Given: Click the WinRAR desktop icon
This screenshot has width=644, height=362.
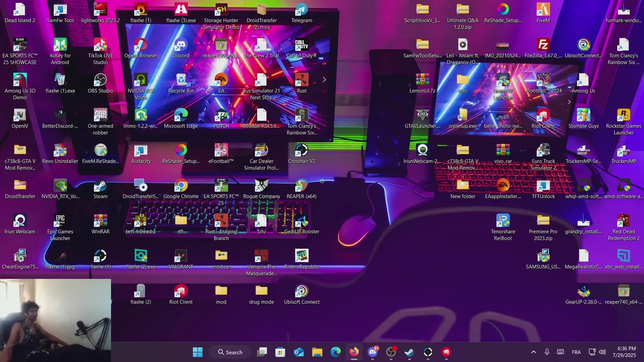Looking at the screenshot, I should pyautogui.click(x=100, y=225).
